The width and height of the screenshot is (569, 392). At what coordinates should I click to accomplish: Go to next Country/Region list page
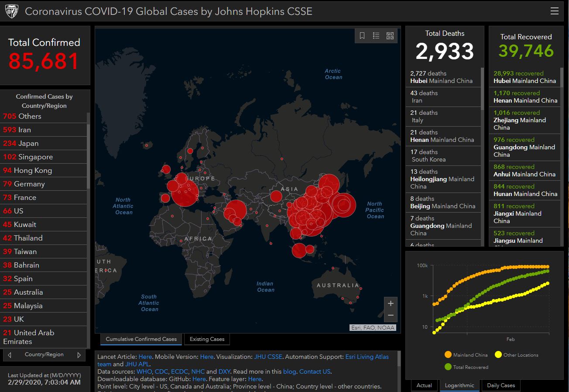pyautogui.click(x=79, y=355)
